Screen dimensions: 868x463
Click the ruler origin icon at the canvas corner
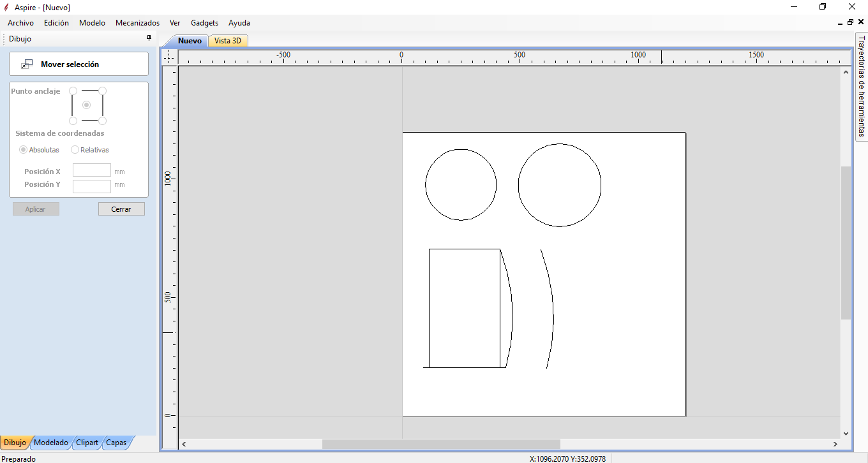168,57
